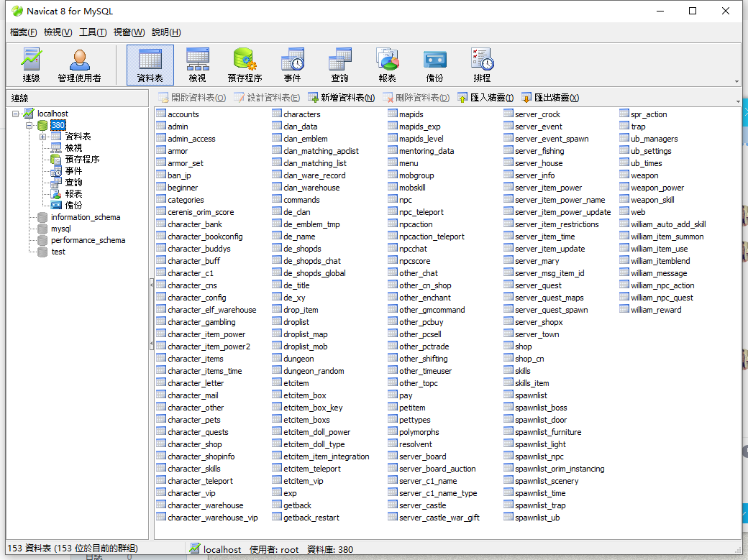This screenshot has width=748, height=560.
Task: Select 備份 node in connection tree
Action: click(73, 205)
